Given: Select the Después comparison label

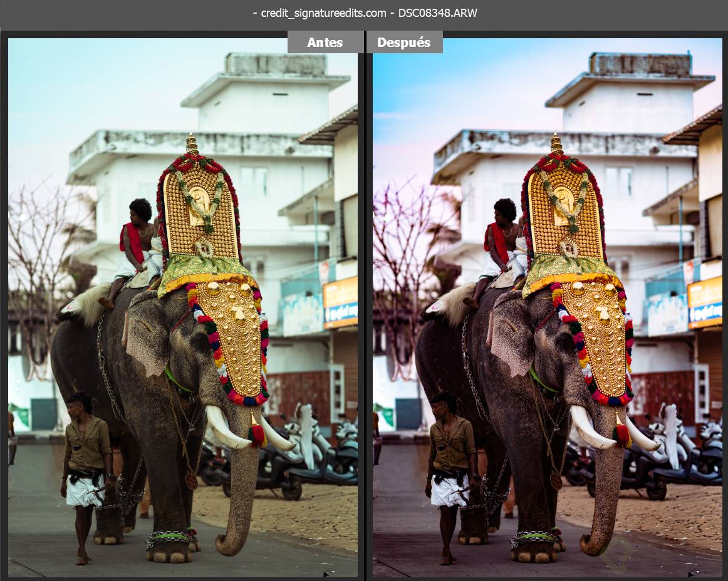Looking at the screenshot, I should tap(404, 42).
